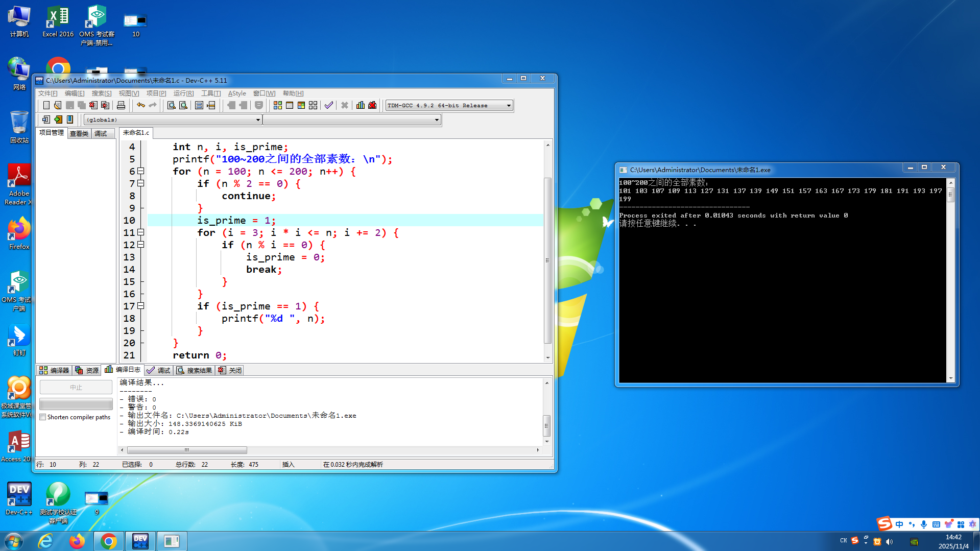Collapse the code fold at line 12

click(x=141, y=245)
